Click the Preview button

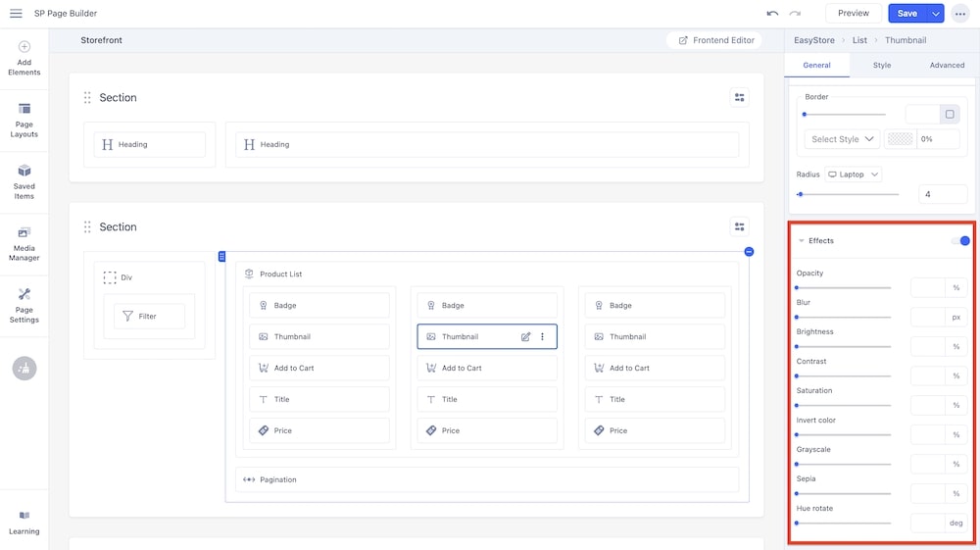click(x=853, y=13)
